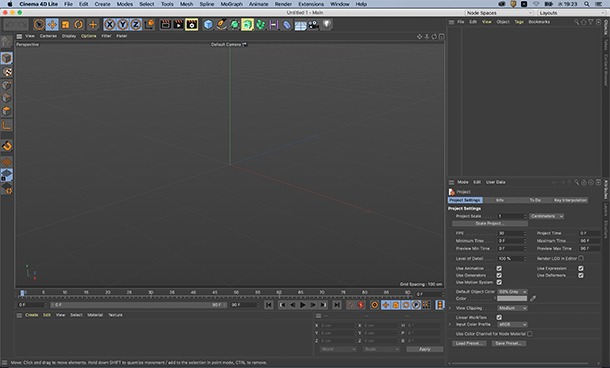This screenshot has height=368, width=610.
Task: Add a Light object
Action: click(x=327, y=25)
